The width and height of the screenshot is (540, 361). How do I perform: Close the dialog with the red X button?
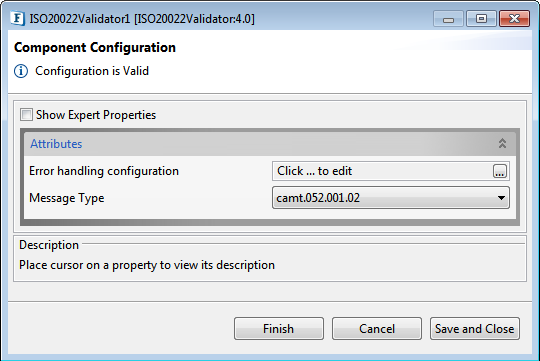coord(515,19)
